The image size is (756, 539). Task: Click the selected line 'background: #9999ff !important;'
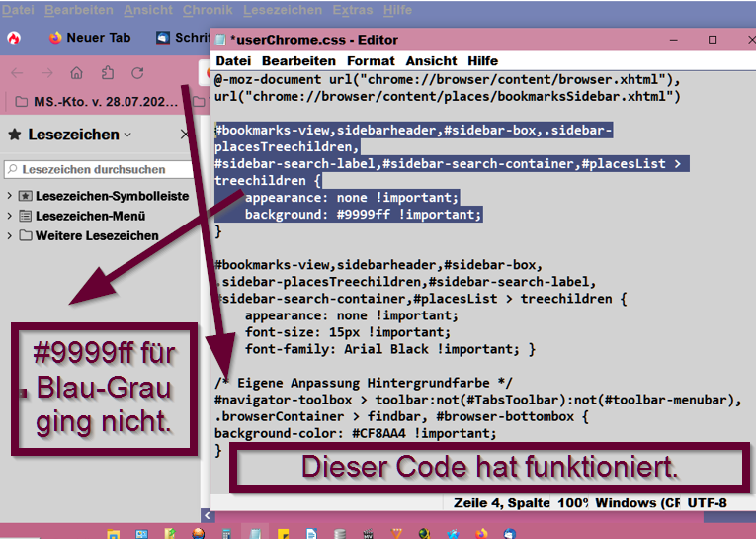363,215
